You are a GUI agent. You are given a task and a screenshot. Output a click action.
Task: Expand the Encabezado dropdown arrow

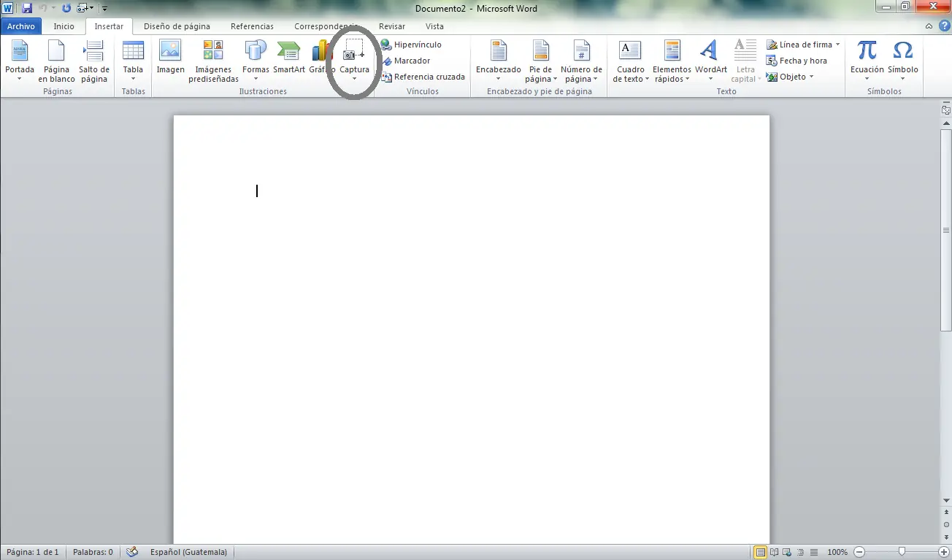[x=499, y=79]
